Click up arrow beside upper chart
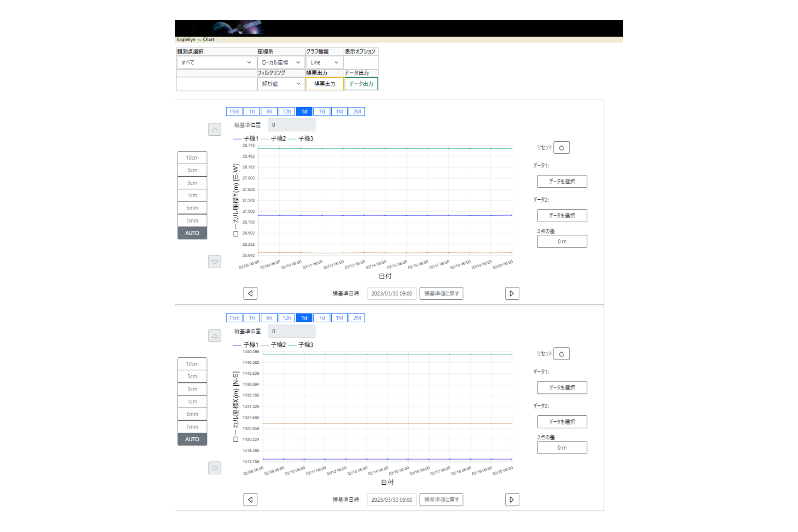 click(x=214, y=129)
